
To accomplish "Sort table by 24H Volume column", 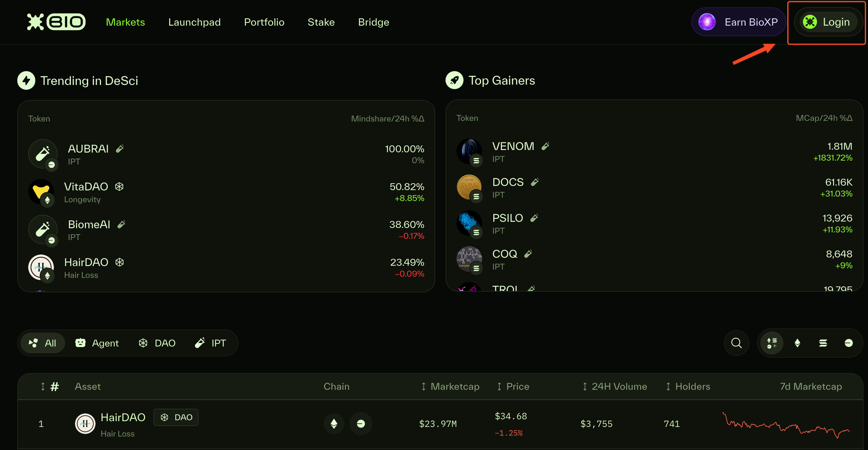I will (615, 386).
